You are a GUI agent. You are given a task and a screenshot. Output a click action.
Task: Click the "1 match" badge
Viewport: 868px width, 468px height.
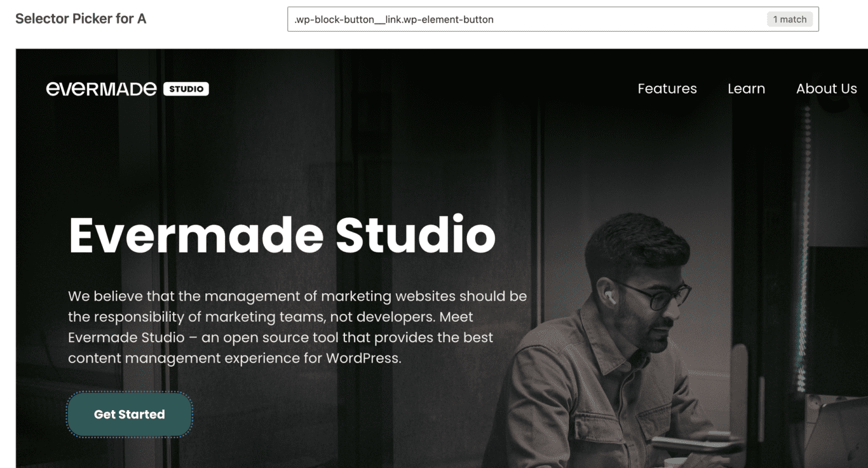pyautogui.click(x=789, y=19)
